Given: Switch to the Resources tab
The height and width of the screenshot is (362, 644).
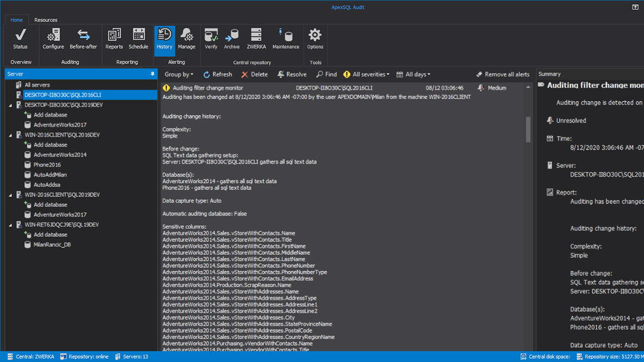Looking at the screenshot, I should coord(45,20).
